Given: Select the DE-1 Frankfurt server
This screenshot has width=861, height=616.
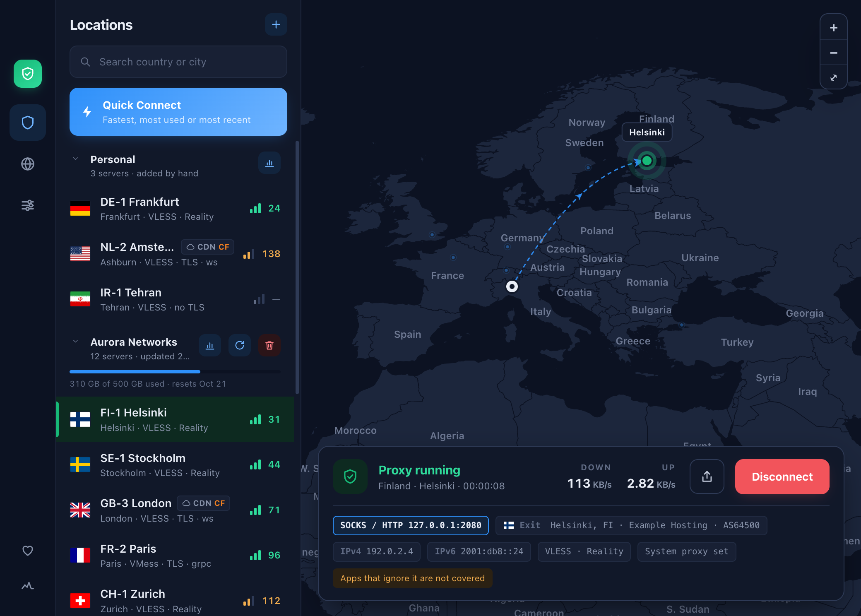Looking at the screenshot, I should click(176, 209).
